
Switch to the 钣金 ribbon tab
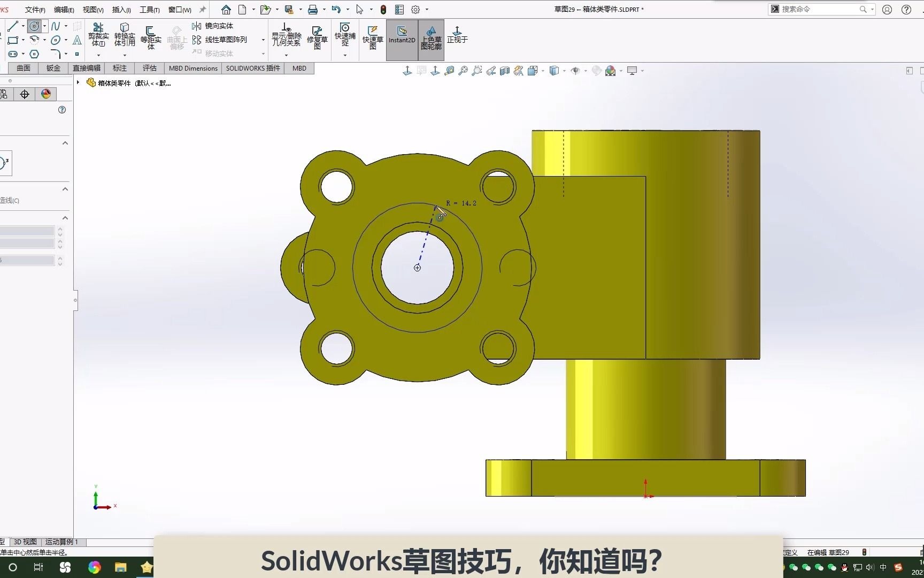pyautogui.click(x=53, y=68)
